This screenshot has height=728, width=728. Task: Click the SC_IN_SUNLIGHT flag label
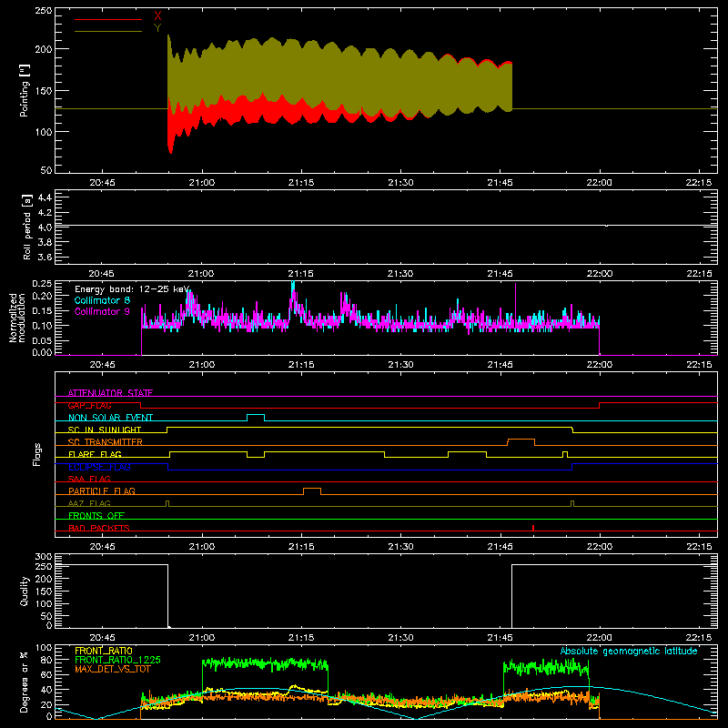pyautogui.click(x=105, y=430)
